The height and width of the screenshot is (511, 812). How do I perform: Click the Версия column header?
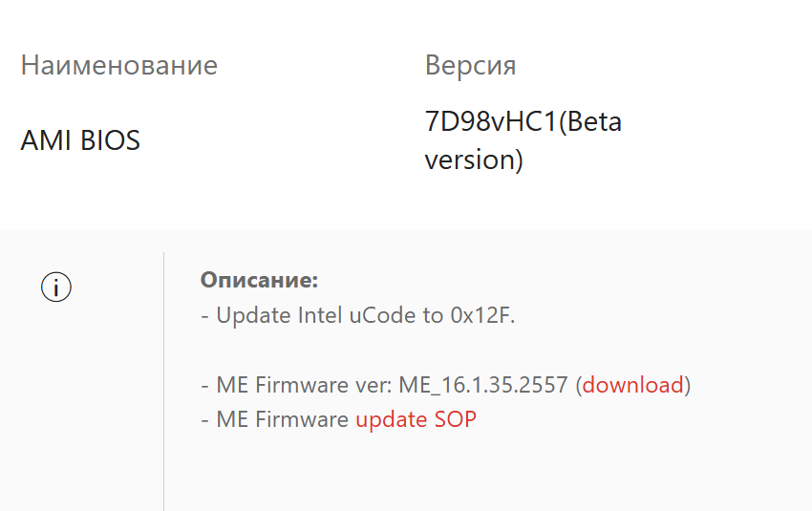pos(470,65)
